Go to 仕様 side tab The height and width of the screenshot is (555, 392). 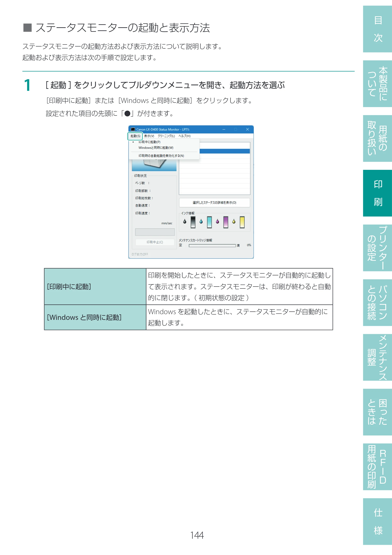click(377, 521)
